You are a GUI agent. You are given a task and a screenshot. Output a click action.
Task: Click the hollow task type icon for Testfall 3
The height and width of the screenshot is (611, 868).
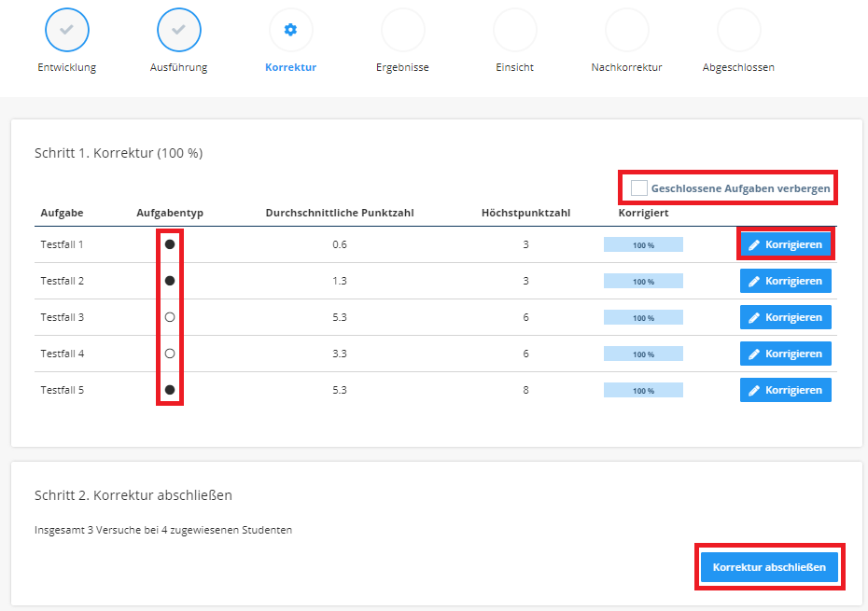pos(170,317)
